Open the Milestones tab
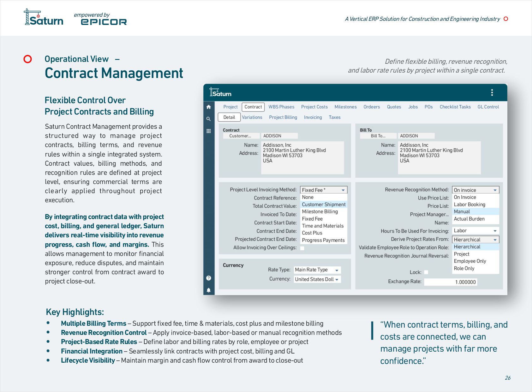This screenshot has height=392, width=532. click(345, 107)
